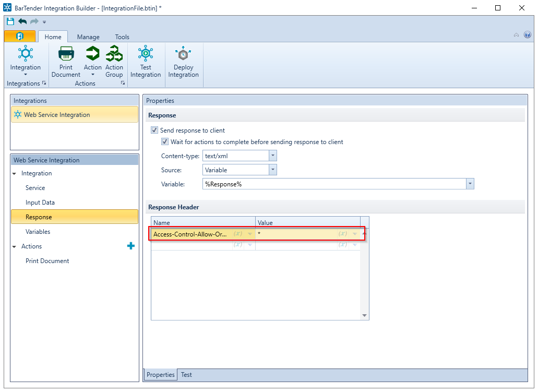Viewport: 538px width, 392px height.
Task: Open the Variable dropdown arrow
Action: click(x=470, y=184)
